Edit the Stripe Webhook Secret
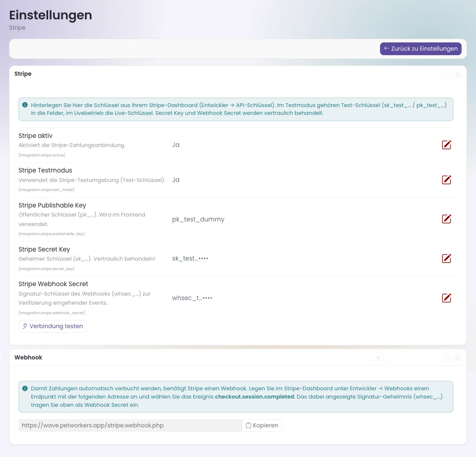 pos(446,298)
